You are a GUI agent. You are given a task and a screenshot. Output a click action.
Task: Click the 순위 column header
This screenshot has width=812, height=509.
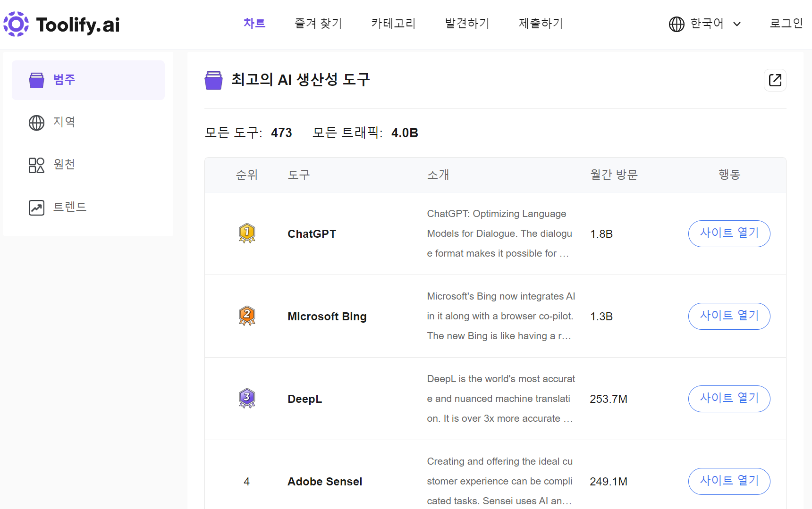coord(246,175)
